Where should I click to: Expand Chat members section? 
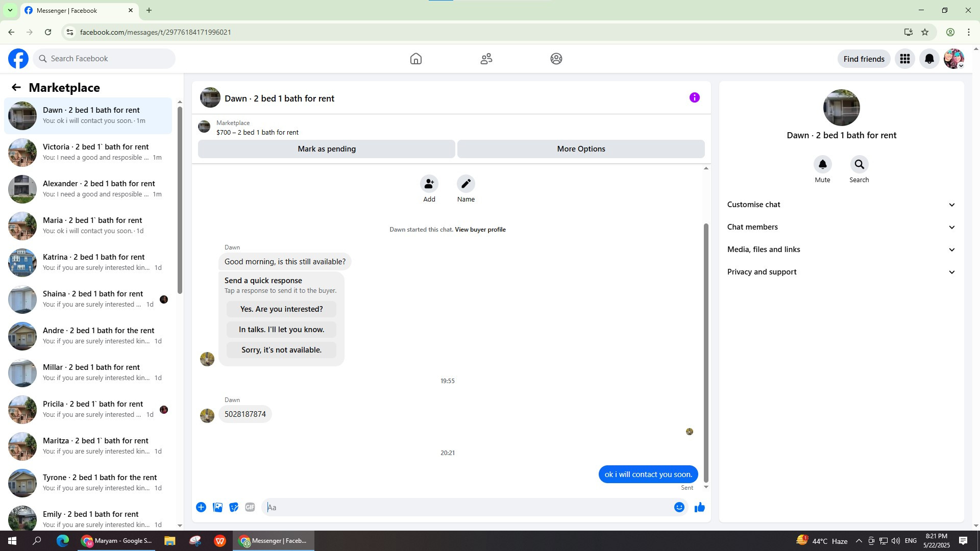(x=842, y=227)
